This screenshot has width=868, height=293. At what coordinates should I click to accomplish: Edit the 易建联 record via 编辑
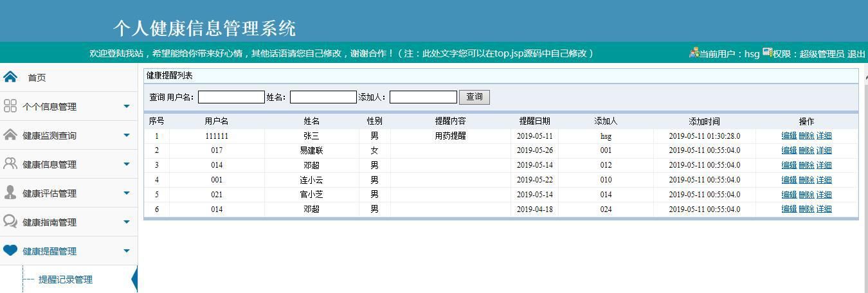pos(789,150)
